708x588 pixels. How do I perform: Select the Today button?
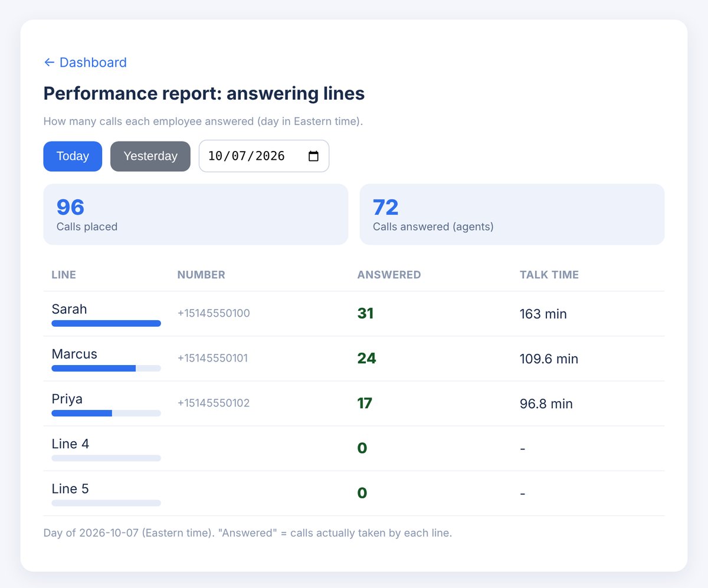coord(73,156)
